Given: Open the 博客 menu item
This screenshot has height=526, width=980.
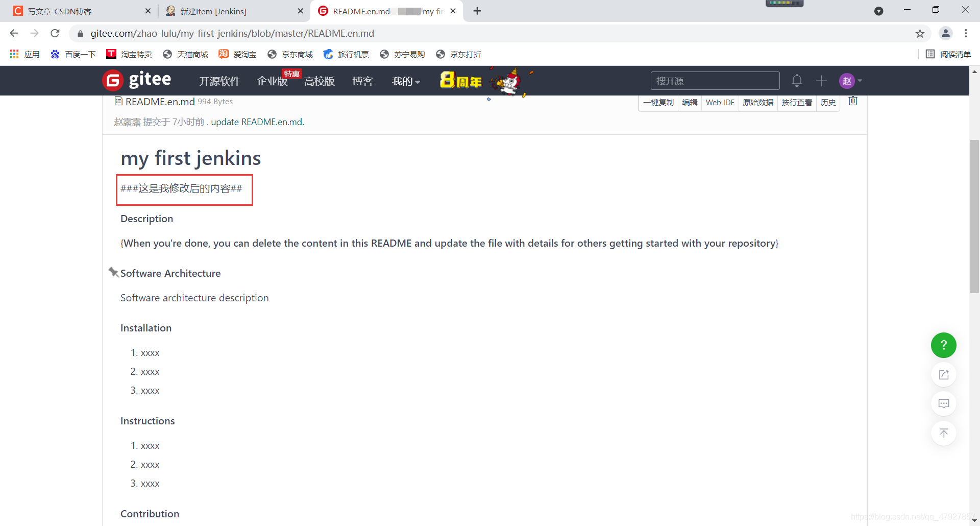Looking at the screenshot, I should click(362, 81).
